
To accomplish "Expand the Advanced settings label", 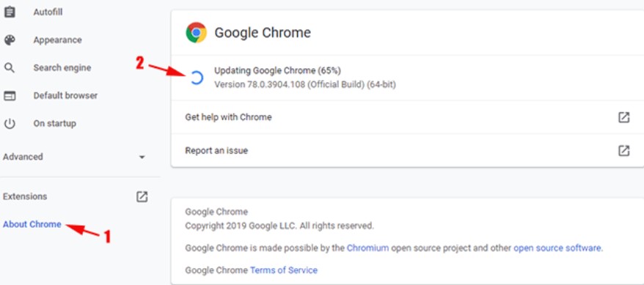I will pos(23,157).
